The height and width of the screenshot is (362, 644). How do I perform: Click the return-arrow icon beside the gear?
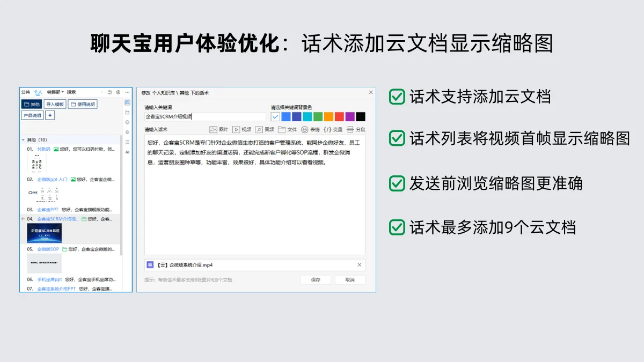110,92
